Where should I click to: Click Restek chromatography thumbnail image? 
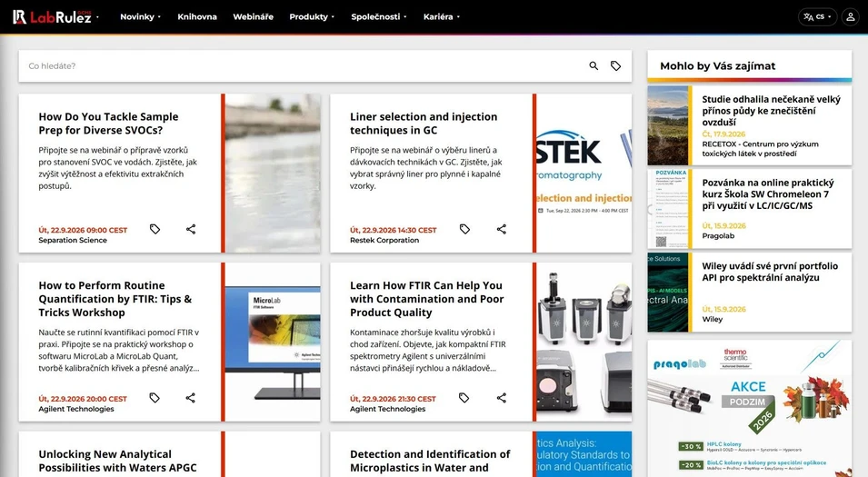584,174
